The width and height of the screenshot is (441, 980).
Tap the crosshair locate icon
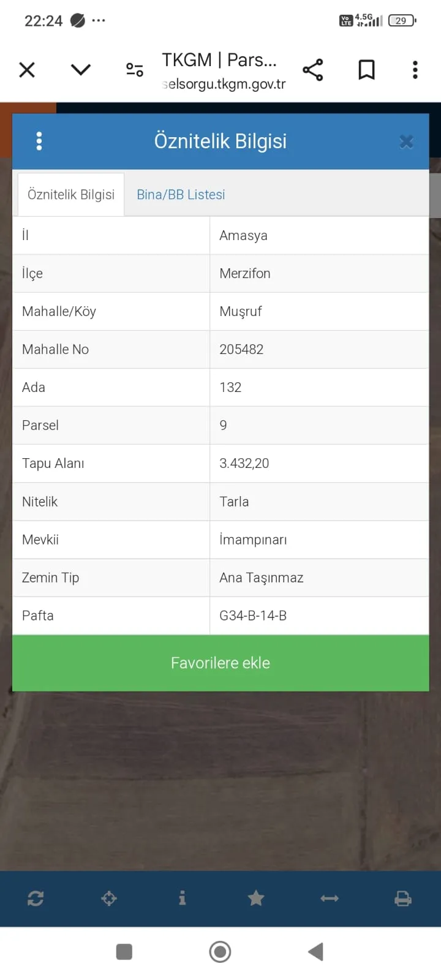109,899
